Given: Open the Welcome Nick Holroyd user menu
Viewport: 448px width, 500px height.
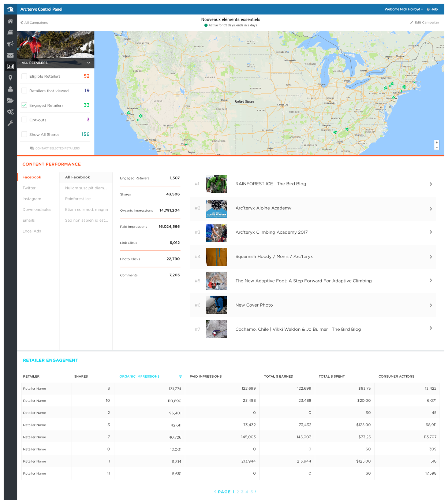Looking at the screenshot, I should 403,9.
